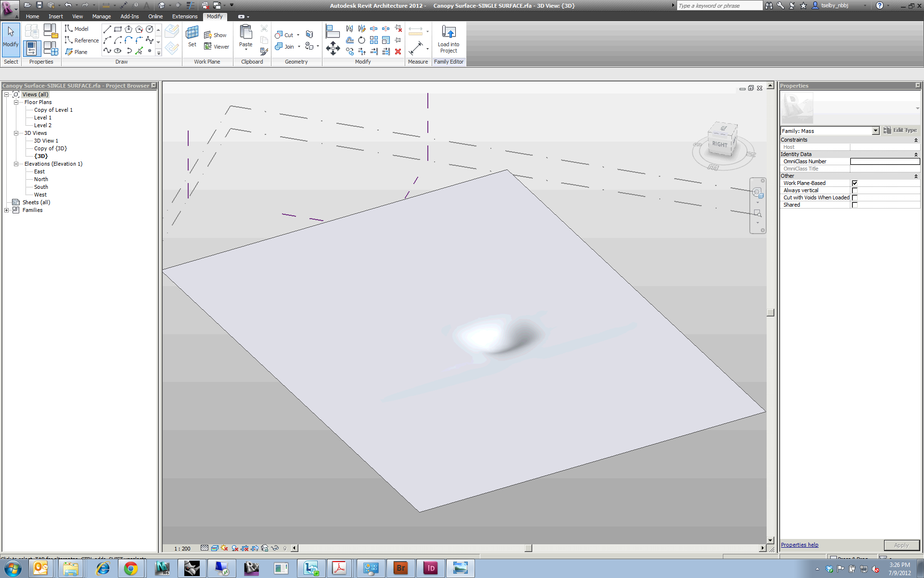Expand the Families tree node

coord(6,210)
